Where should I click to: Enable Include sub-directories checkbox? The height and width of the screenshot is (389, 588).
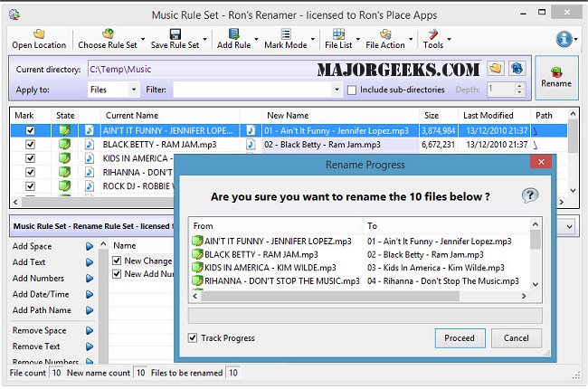(x=352, y=90)
